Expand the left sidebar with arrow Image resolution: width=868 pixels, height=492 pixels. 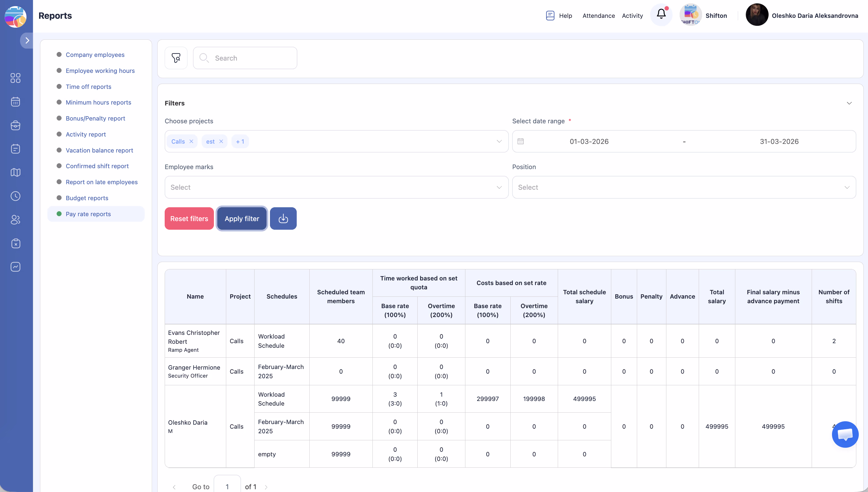pos(27,41)
